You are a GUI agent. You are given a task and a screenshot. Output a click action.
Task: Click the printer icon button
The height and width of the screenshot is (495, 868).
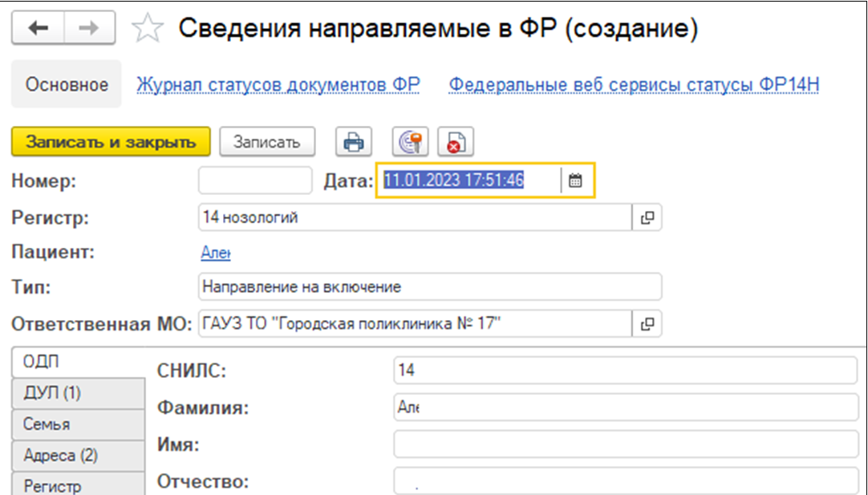pos(352,142)
